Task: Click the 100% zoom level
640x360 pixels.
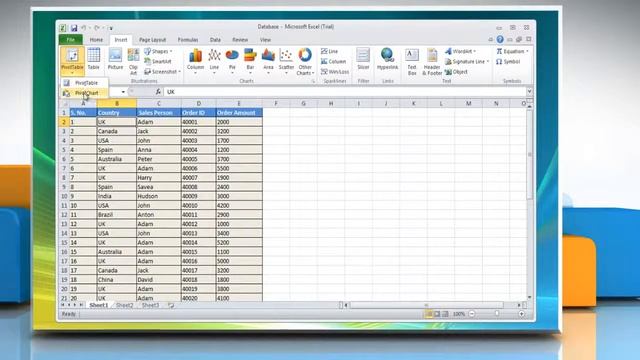Action: point(459,314)
